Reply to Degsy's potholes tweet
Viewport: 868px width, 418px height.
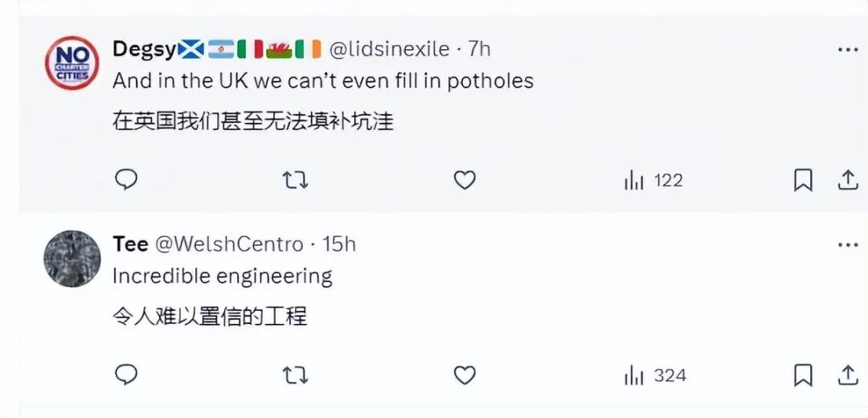[126, 180]
